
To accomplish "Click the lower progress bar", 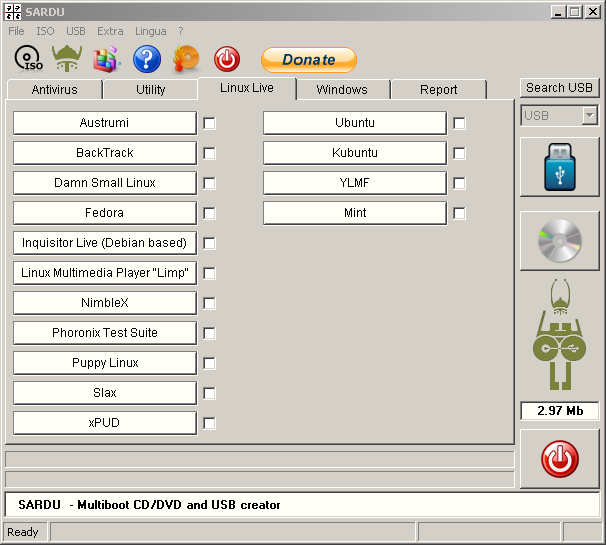I will 260,479.
